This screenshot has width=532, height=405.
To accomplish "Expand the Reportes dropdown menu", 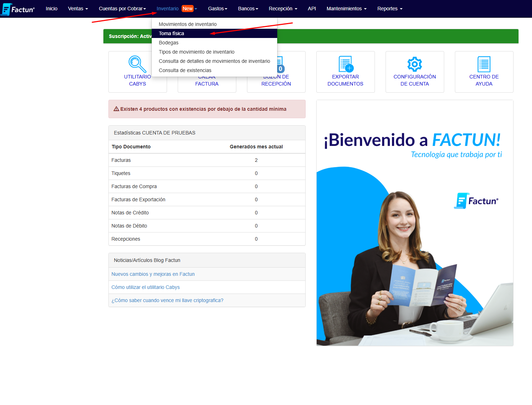I will [390, 9].
